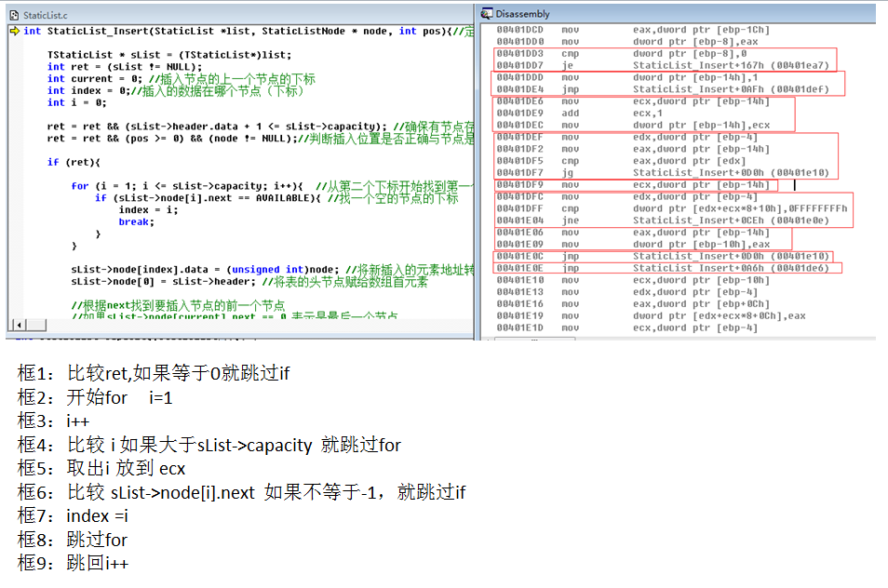Click the StaticList_Insert function signature line

249,31
